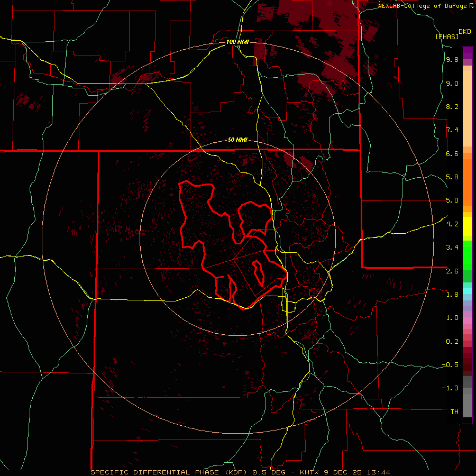Click the 2.6 scale value
476x476 pixels.
[452, 271]
